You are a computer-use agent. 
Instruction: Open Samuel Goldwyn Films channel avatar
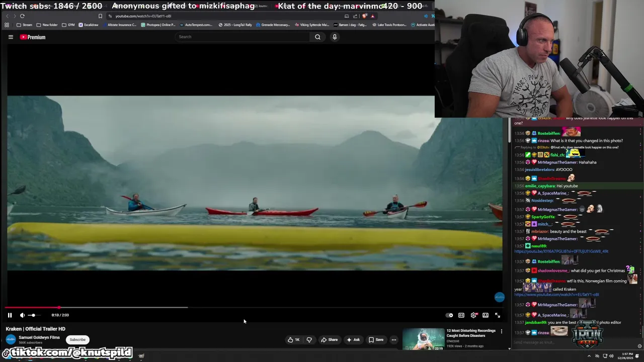(x=11, y=339)
